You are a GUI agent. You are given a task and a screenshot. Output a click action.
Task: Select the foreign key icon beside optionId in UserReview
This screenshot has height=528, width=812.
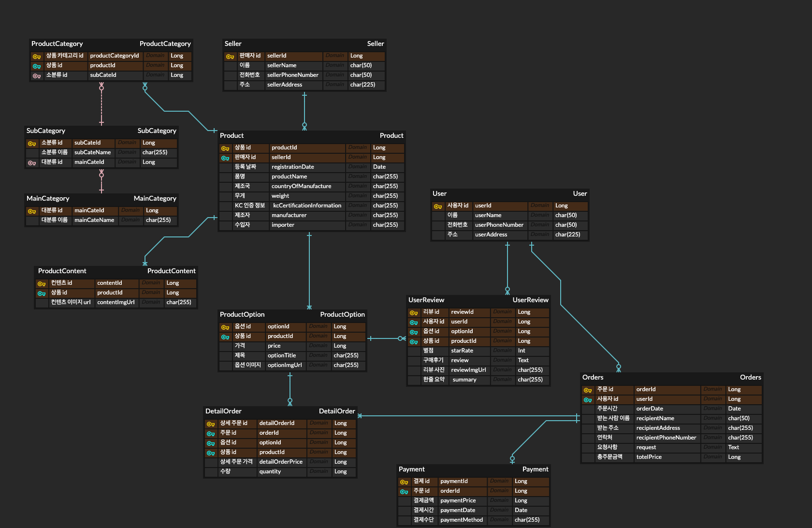coord(414,332)
